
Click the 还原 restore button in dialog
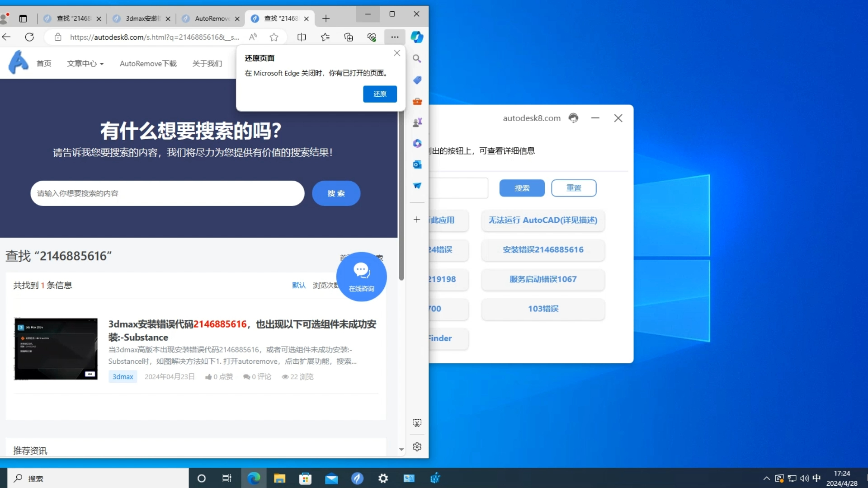pos(380,94)
